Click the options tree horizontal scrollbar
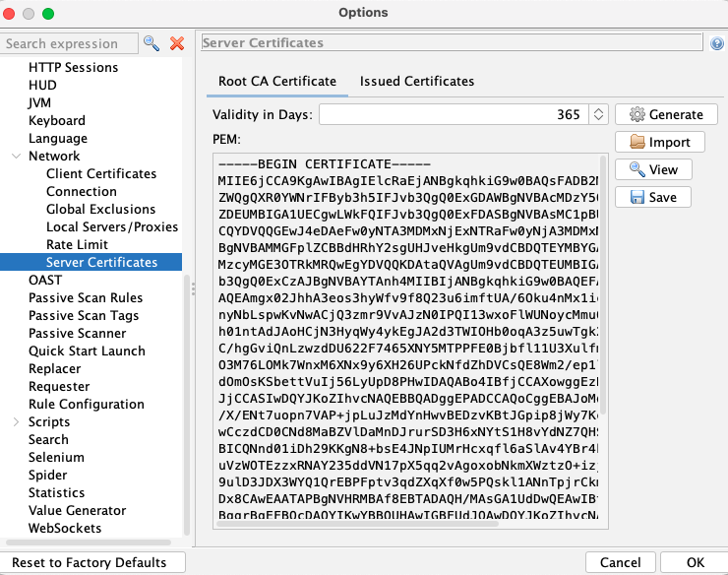The height and width of the screenshot is (575, 728). (x=89, y=542)
